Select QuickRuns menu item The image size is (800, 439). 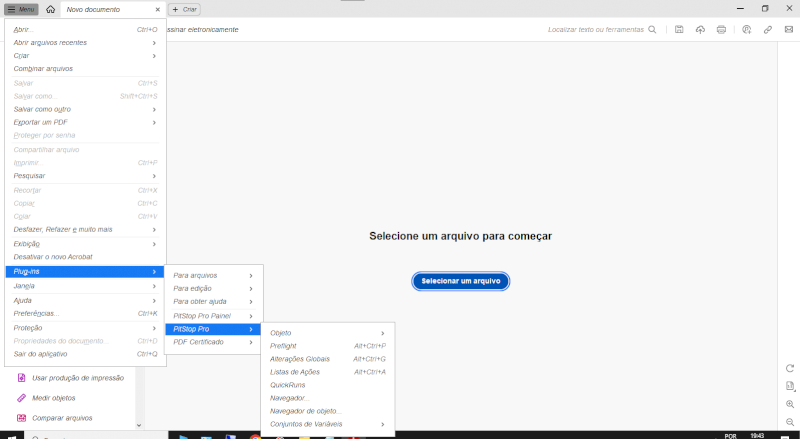[x=328, y=385]
